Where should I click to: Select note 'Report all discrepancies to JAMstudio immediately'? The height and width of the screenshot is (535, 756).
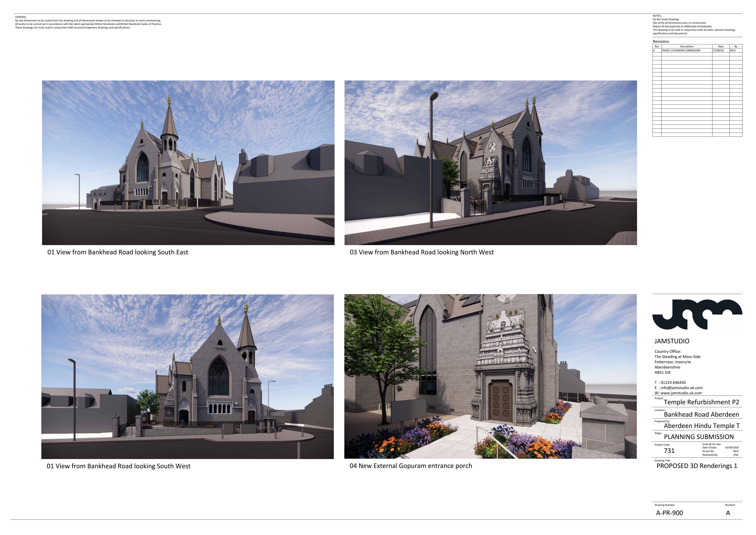coord(682,26)
